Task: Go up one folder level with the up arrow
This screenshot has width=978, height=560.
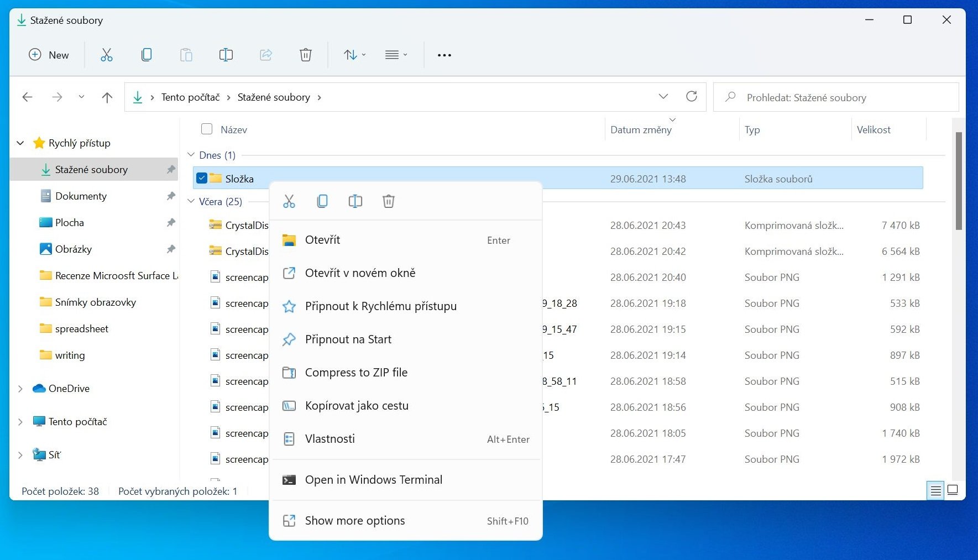Action: tap(107, 97)
